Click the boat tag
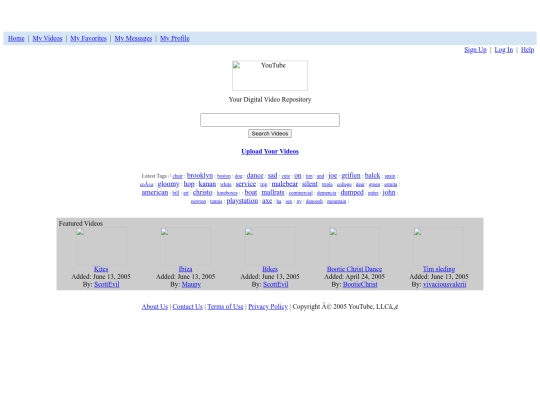Screen dimensions: 540x405 click(x=251, y=192)
